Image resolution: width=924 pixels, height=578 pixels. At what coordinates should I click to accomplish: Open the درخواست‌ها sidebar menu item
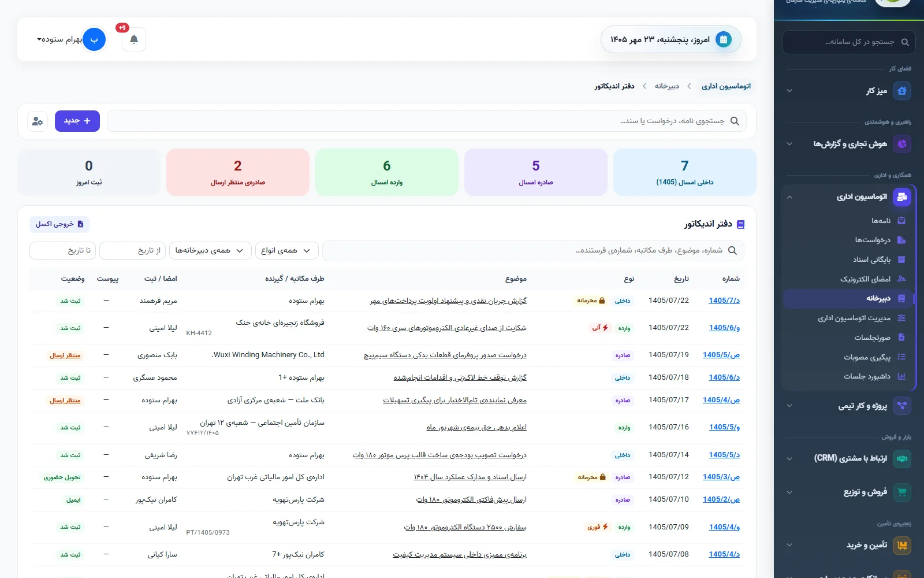(848, 240)
